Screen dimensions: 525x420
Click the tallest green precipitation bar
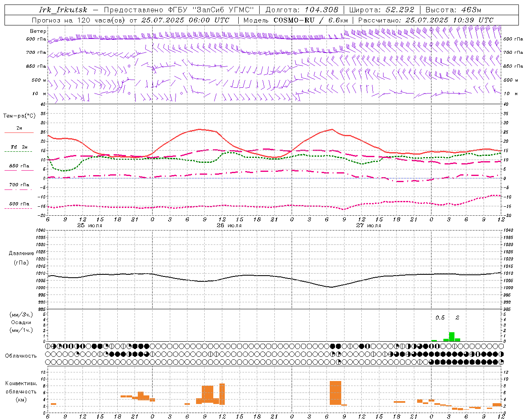tap(452, 337)
